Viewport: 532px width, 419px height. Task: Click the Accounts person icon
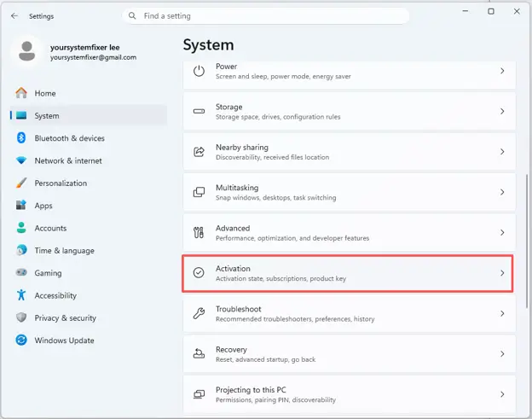[x=21, y=228]
